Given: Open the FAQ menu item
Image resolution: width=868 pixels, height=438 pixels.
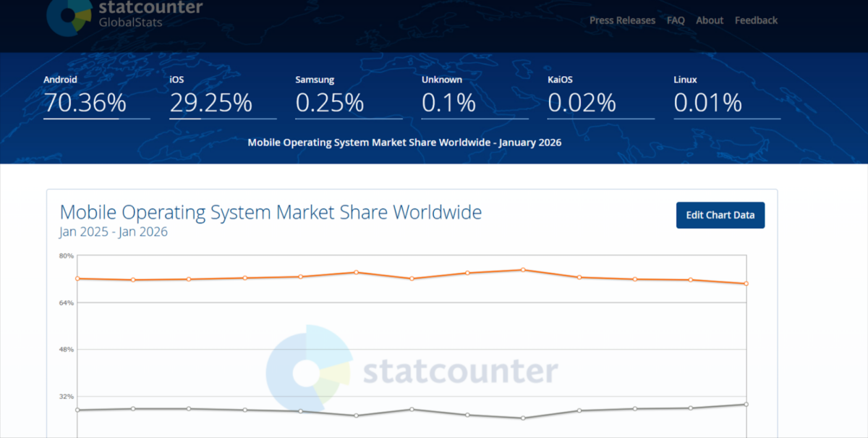Looking at the screenshot, I should [676, 20].
